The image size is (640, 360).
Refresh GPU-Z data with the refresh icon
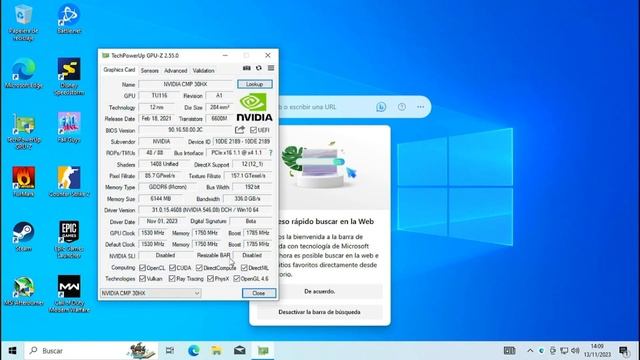[x=259, y=68]
